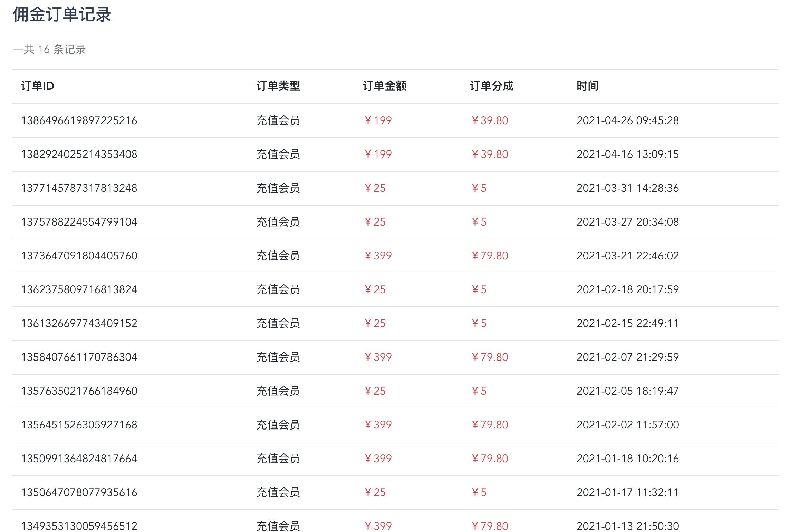Click the ¥399 amount dated 2021-02-07
Viewport: 799px width, 532px height.
[x=378, y=357]
